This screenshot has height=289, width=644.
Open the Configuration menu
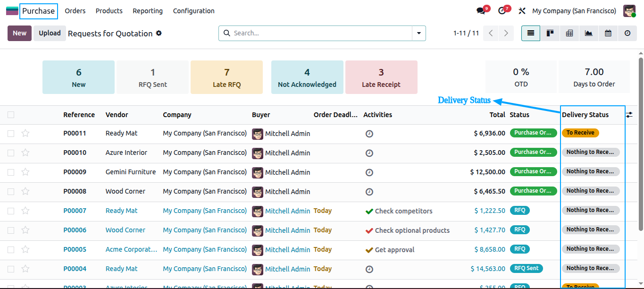click(x=193, y=11)
